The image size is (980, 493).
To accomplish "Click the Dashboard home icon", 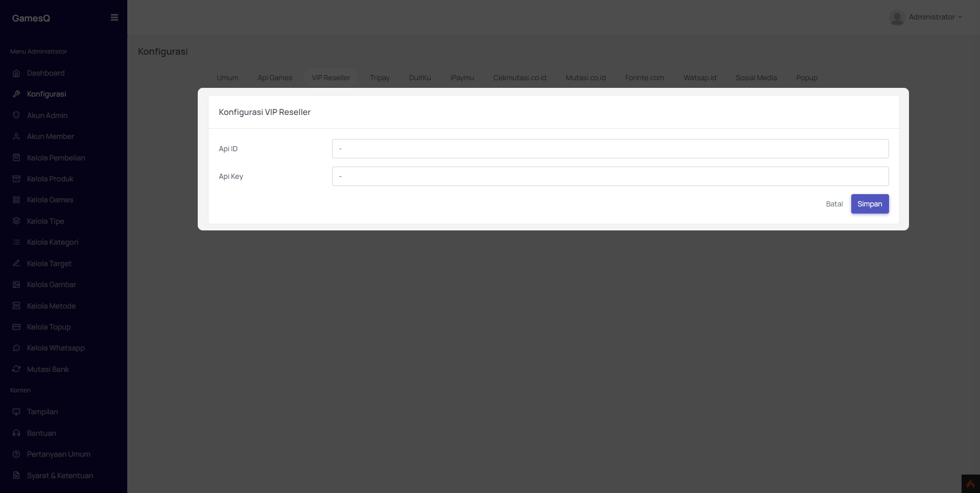I will [x=16, y=73].
